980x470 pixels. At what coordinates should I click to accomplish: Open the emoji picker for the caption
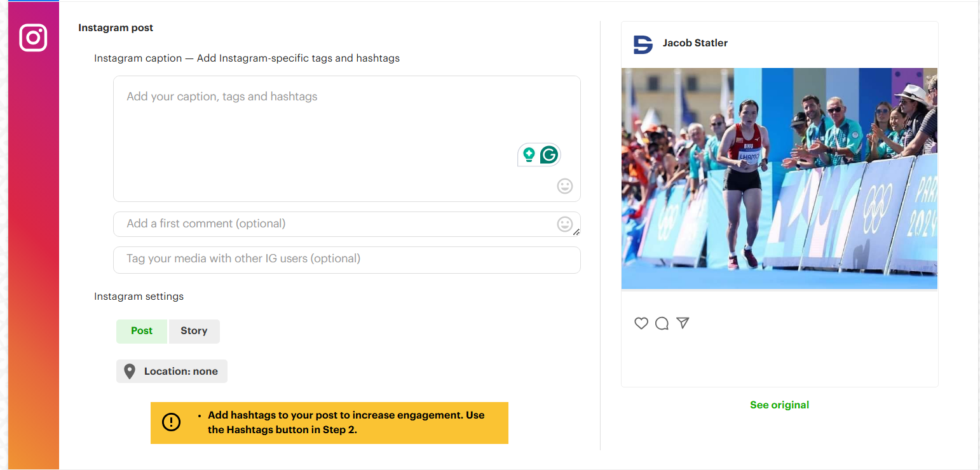[565, 186]
